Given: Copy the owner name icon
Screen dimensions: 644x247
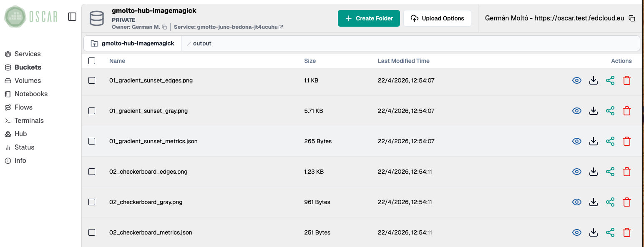Looking at the screenshot, I should pos(164,27).
